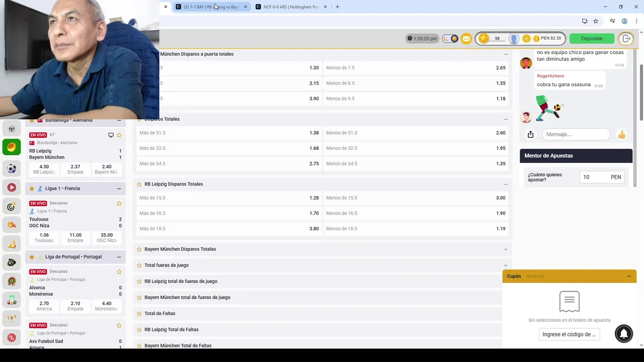
Task: Favorite the Alverca vs Moreirense match
Action: click(119, 271)
